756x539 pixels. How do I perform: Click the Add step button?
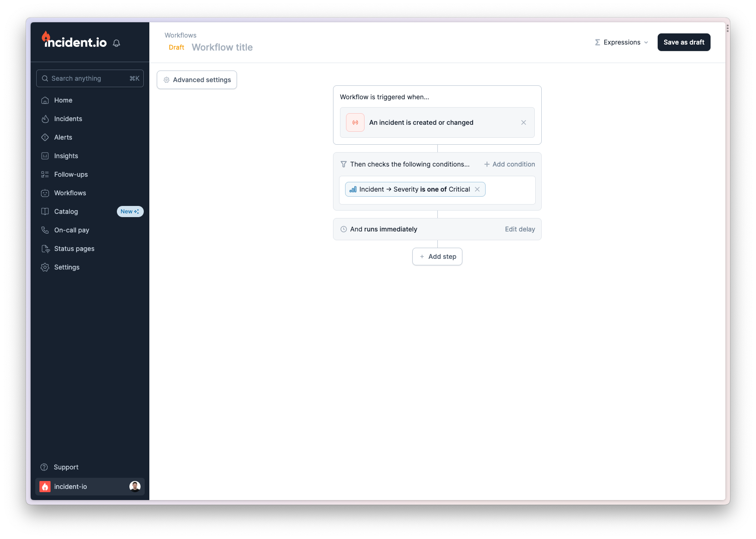point(437,257)
